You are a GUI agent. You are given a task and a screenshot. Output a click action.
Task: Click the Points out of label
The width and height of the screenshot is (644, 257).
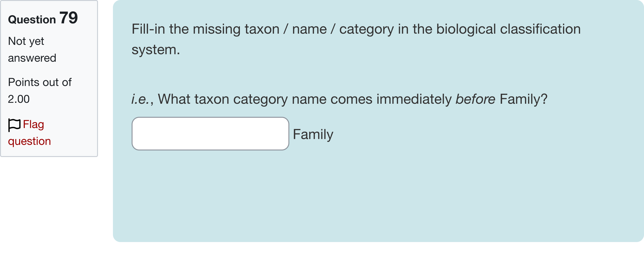tap(40, 82)
